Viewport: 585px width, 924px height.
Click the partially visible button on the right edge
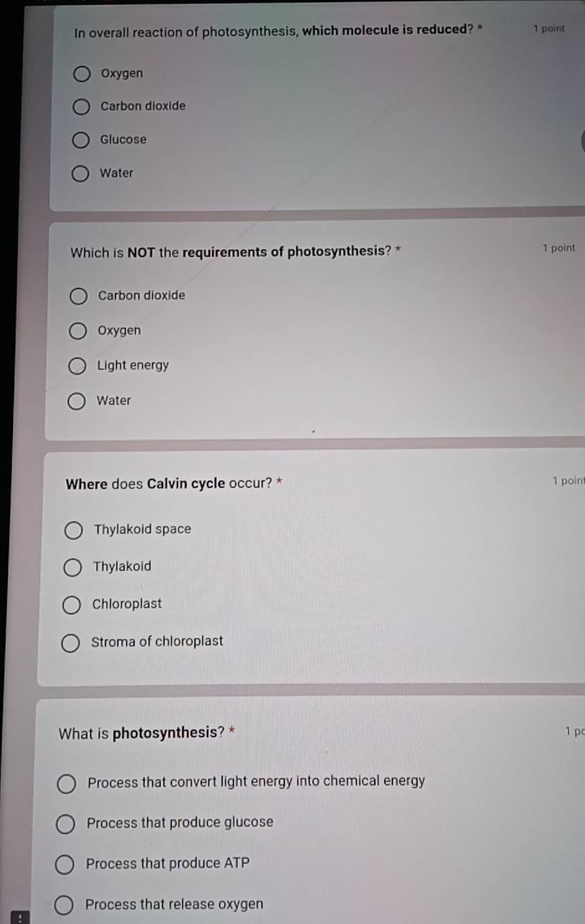[583, 140]
